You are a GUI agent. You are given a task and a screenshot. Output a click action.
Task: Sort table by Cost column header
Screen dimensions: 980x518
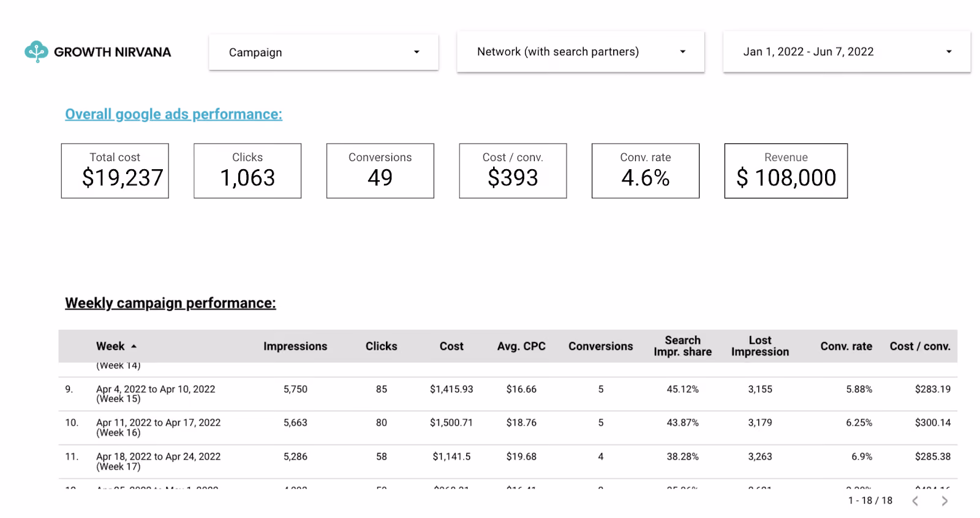[x=451, y=346]
